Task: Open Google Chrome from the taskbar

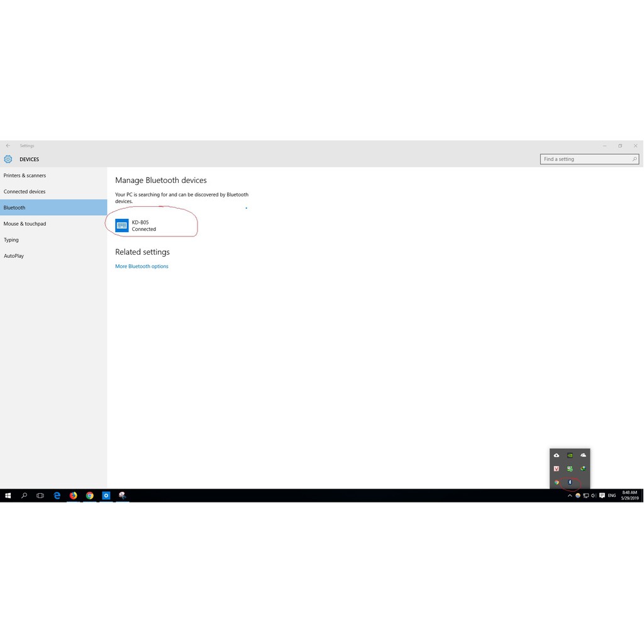Action: tap(89, 496)
